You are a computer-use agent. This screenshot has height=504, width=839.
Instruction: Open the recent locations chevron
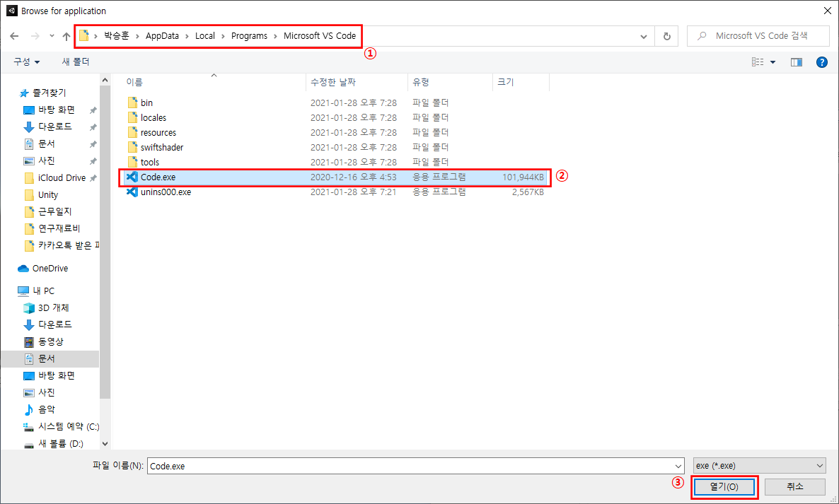pyautogui.click(x=52, y=36)
